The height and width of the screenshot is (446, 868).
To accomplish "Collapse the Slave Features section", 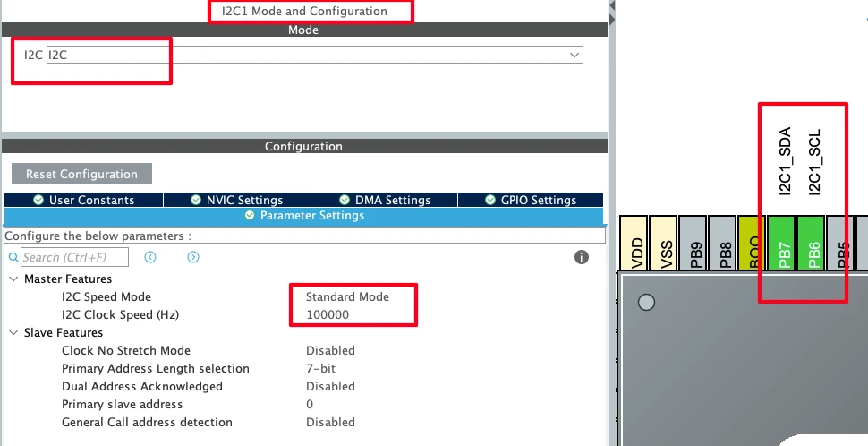I will pyautogui.click(x=13, y=332).
